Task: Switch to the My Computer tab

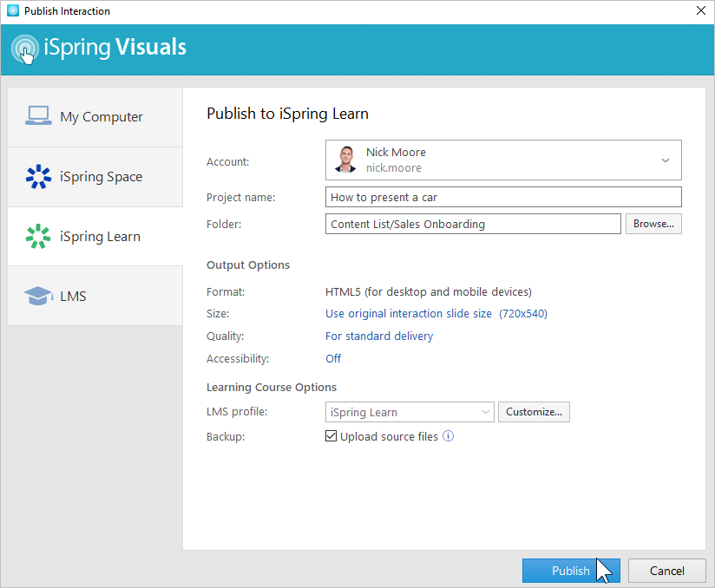Action: 101,117
